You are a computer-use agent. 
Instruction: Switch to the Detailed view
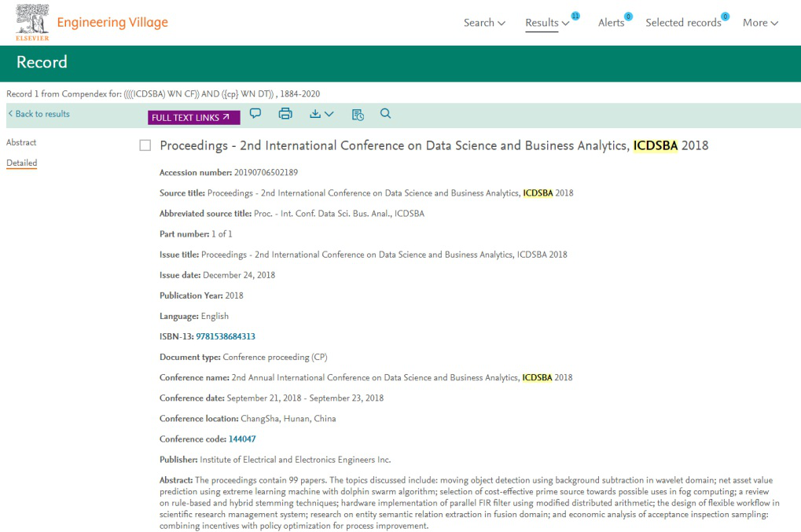coord(22,163)
